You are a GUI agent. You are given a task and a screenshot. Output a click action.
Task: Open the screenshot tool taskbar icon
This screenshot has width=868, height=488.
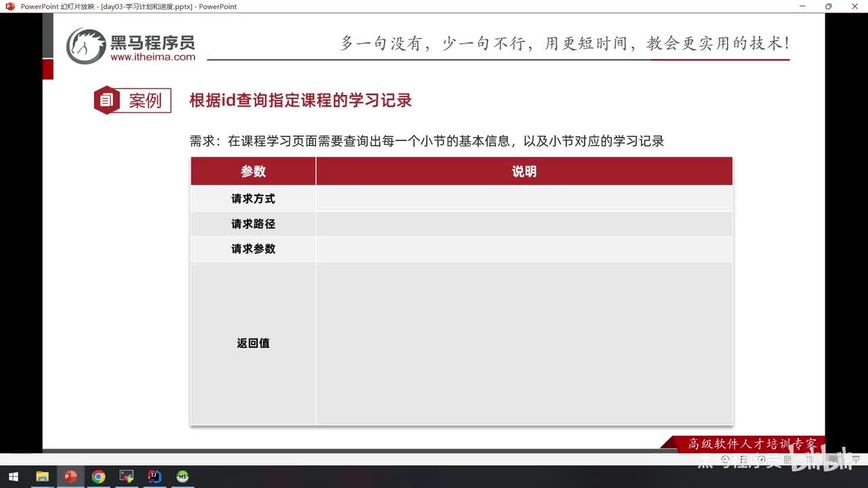point(126,476)
